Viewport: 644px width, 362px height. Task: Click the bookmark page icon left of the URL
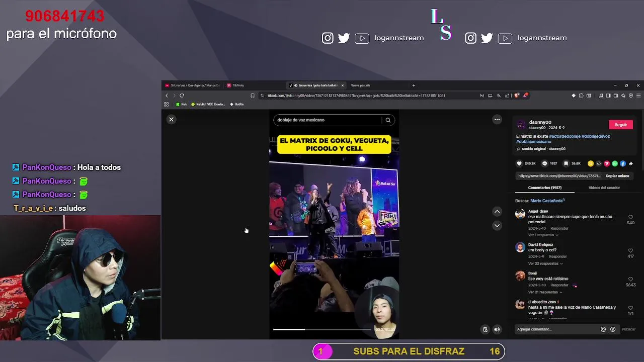[x=253, y=96]
